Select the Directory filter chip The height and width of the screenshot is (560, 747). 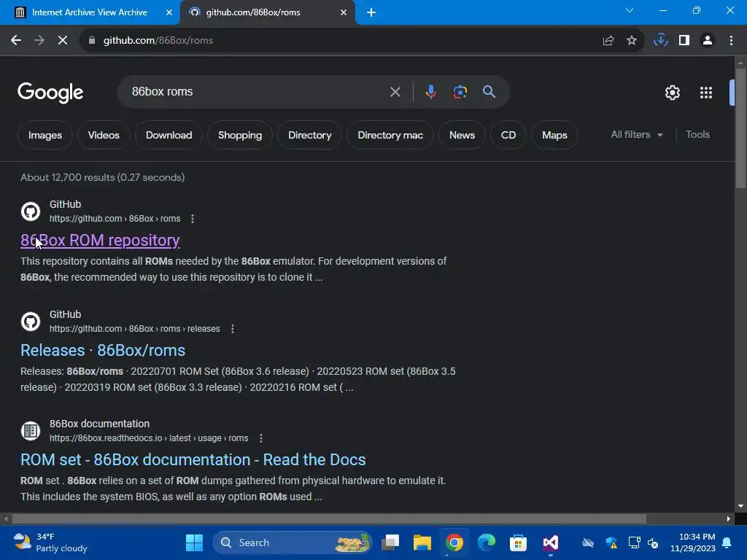pyautogui.click(x=309, y=135)
